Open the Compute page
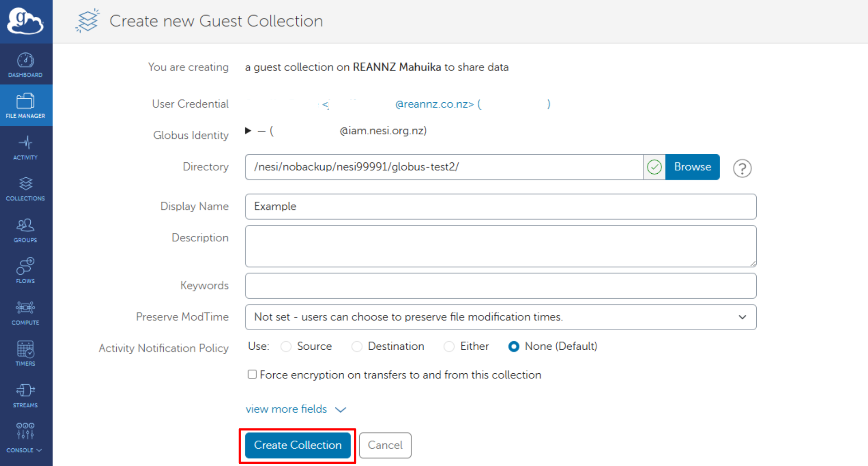This screenshot has height=466, width=868. [26, 313]
